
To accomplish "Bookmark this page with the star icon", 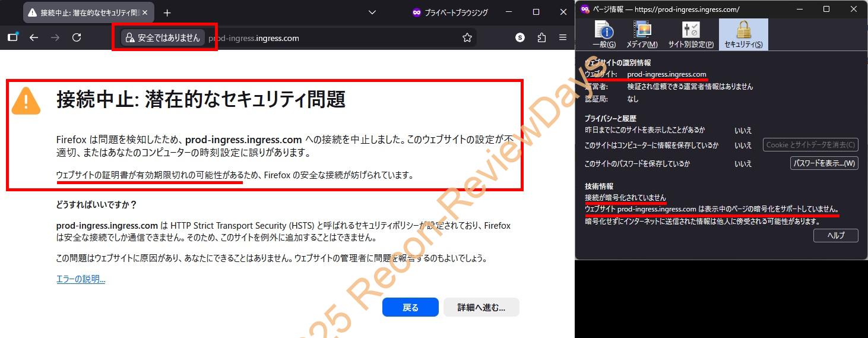I will pyautogui.click(x=467, y=38).
